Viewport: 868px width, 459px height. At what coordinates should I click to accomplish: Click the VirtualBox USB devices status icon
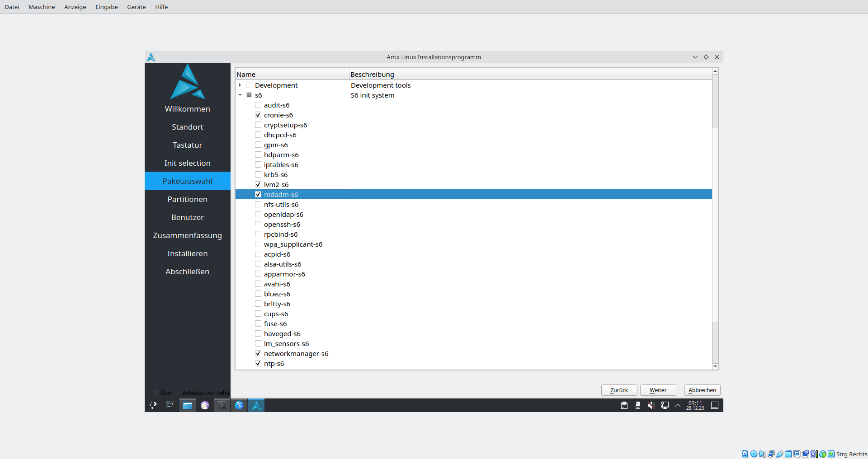coord(779,454)
